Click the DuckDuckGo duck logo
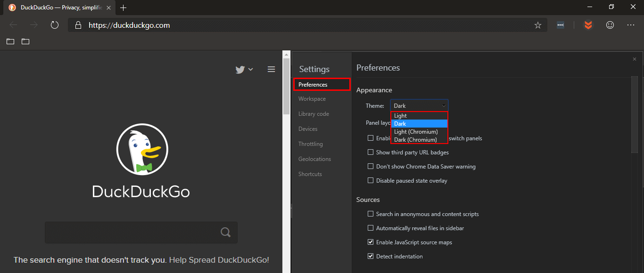 142,149
